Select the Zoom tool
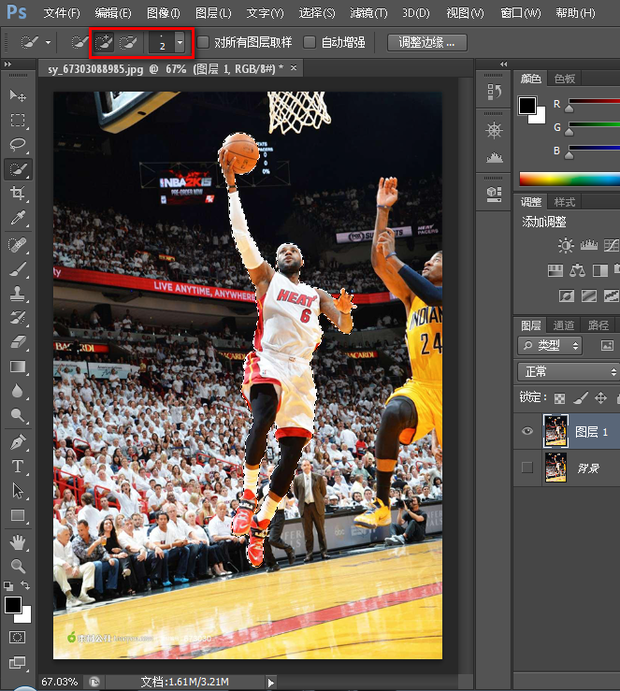Viewport: 620px width, 691px height. [18, 566]
